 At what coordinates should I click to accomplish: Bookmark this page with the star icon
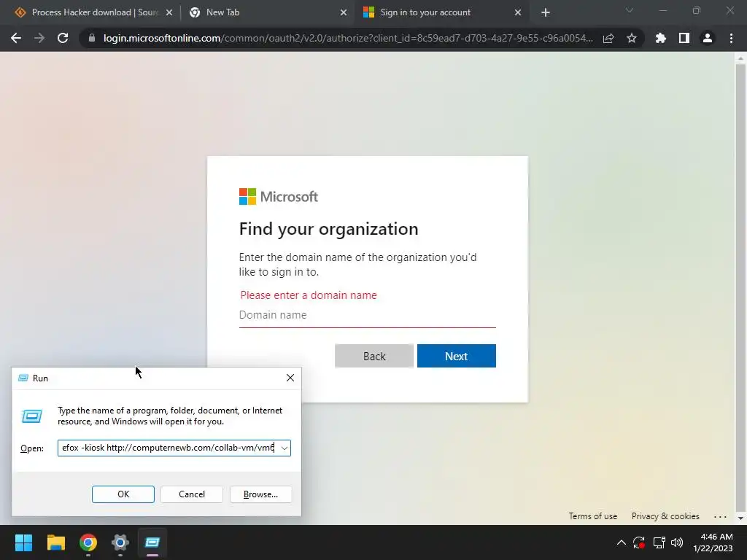pos(632,38)
